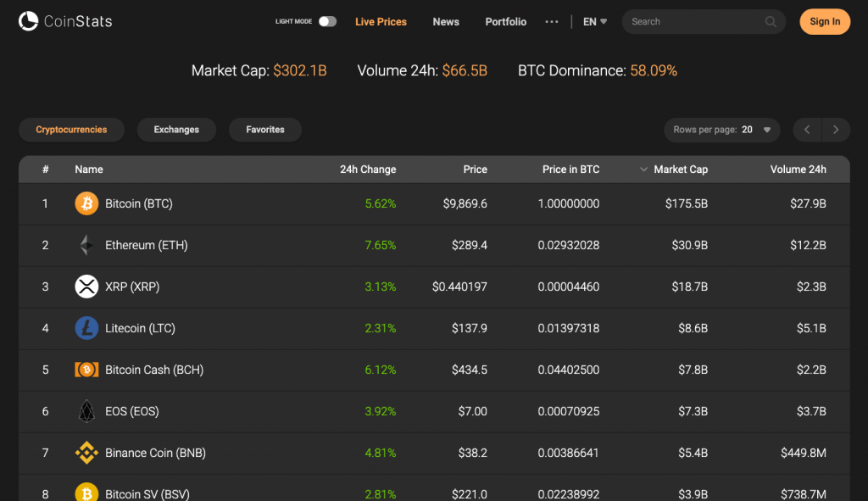Select the EOS coin icon
868x501 pixels.
click(86, 411)
